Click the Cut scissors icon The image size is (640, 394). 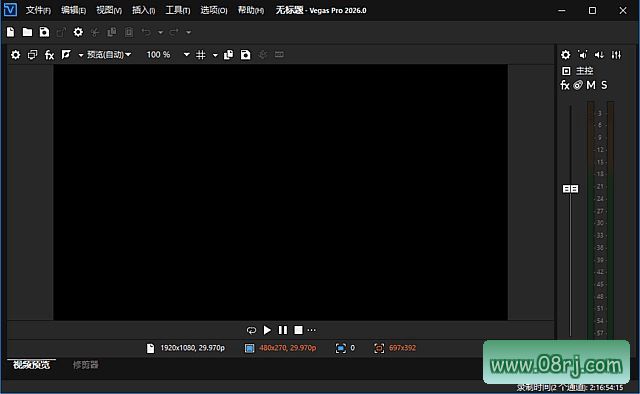pyautogui.click(x=95, y=32)
